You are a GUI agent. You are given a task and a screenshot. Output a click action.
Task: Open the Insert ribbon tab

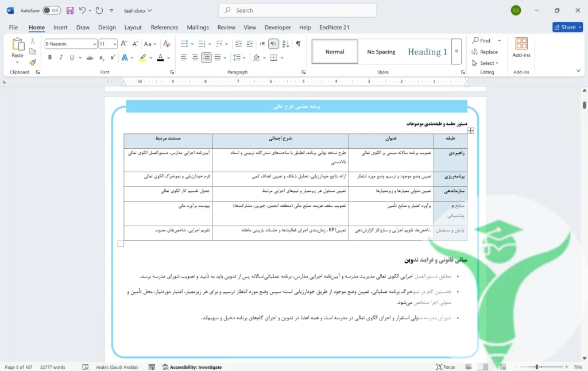point(60,28)
